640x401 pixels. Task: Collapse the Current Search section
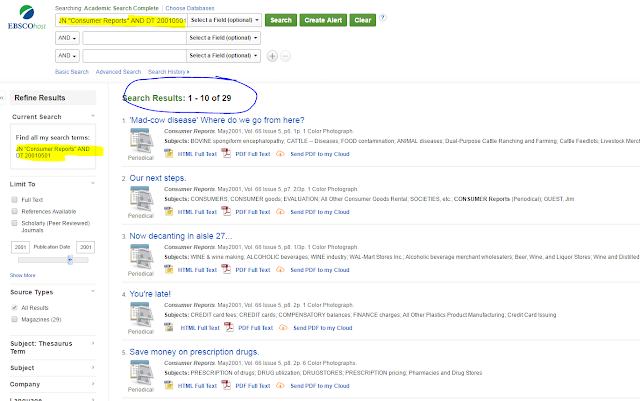tap(93, 116)
